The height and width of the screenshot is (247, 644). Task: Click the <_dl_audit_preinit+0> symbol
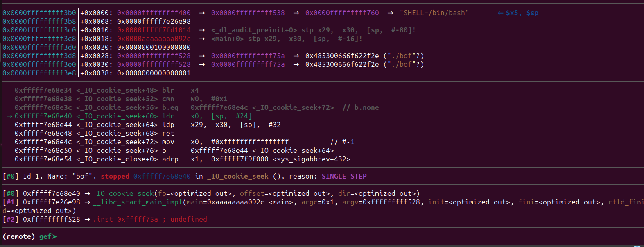coord(254,30)
